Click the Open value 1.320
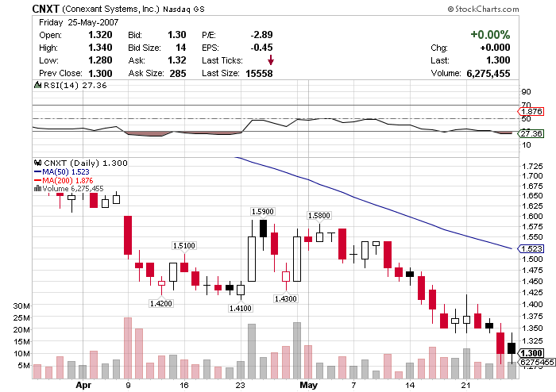Screen dimensions: 556x392 click(100, 35)
